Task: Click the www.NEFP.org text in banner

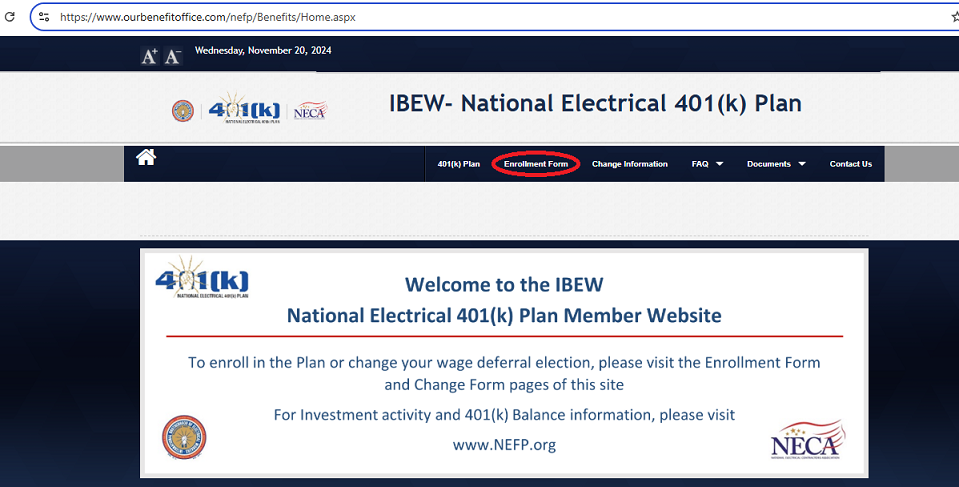Action: coord(504,445)
